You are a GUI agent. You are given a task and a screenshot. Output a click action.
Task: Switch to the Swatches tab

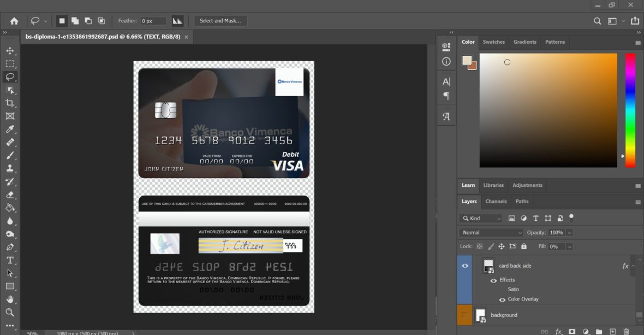(494, 42)
